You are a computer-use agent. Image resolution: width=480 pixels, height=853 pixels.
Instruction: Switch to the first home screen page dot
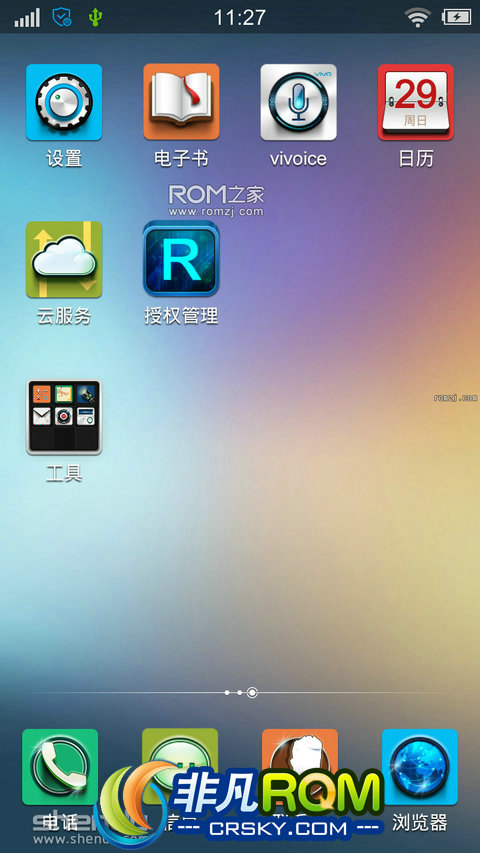tap(227, 693)
